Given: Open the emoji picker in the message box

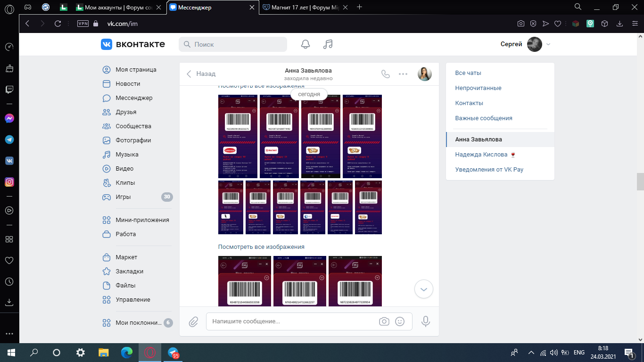Looking at the screenshot, I should (x=400, y=321).
